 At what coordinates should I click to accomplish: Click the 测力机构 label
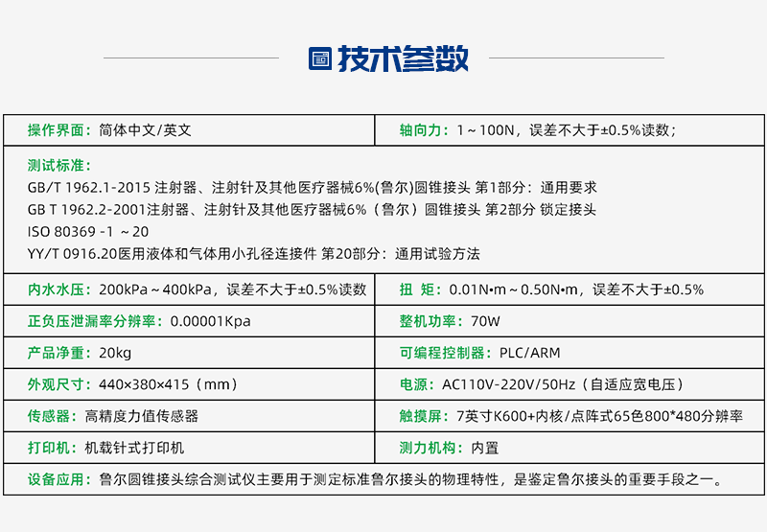431,448
